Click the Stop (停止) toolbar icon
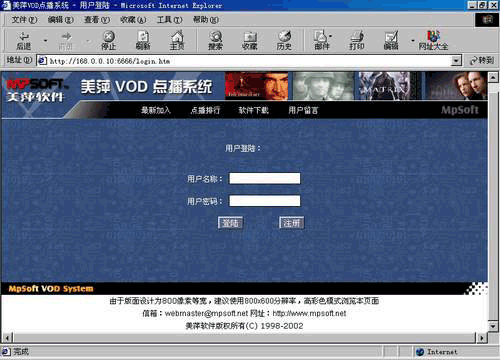Image resolution: width=500 pixels, height=360 pixels. tap(109, 40)
